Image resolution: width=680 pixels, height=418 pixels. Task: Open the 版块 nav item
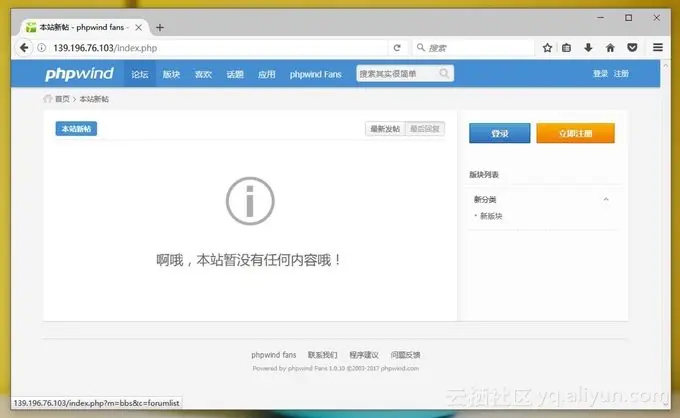[x=171, y=74]
